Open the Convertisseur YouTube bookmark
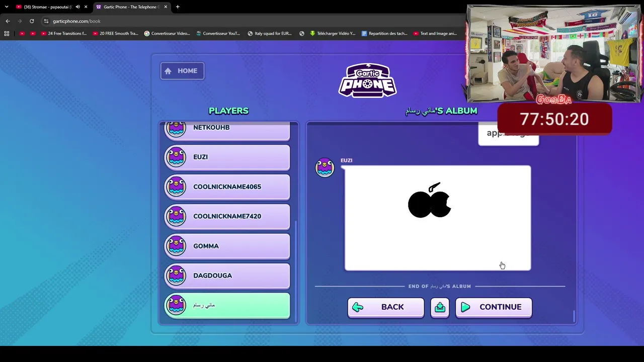Viewport: 644px width, 362px height. [x=218, y=34]
